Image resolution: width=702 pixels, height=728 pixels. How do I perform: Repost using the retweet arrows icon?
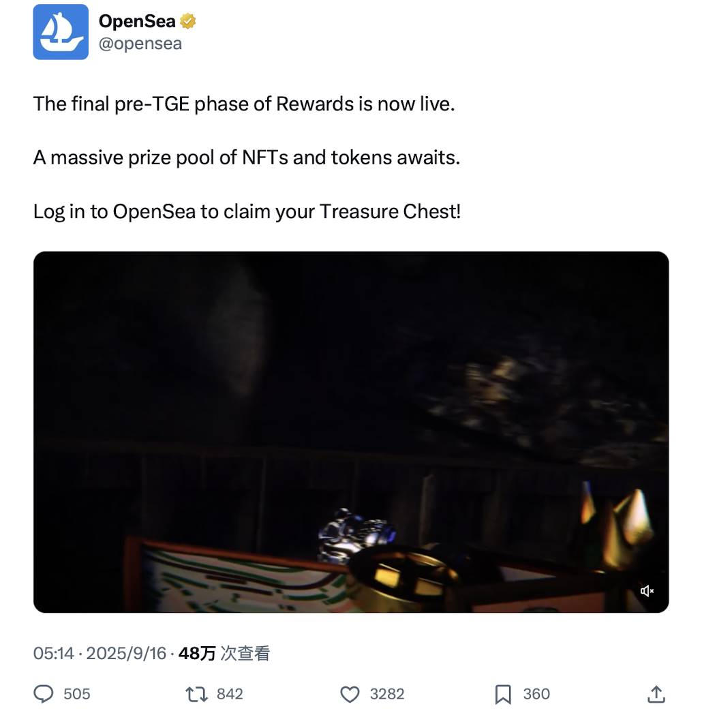click(197, 695)
